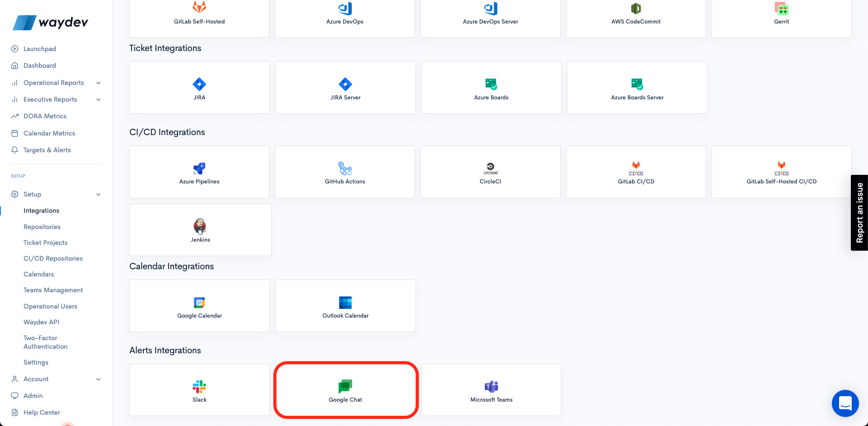The width and height of the screenshot is (868, 426).
Task: Click the Targets & Alerts bell icon
Action: point(15,150)
